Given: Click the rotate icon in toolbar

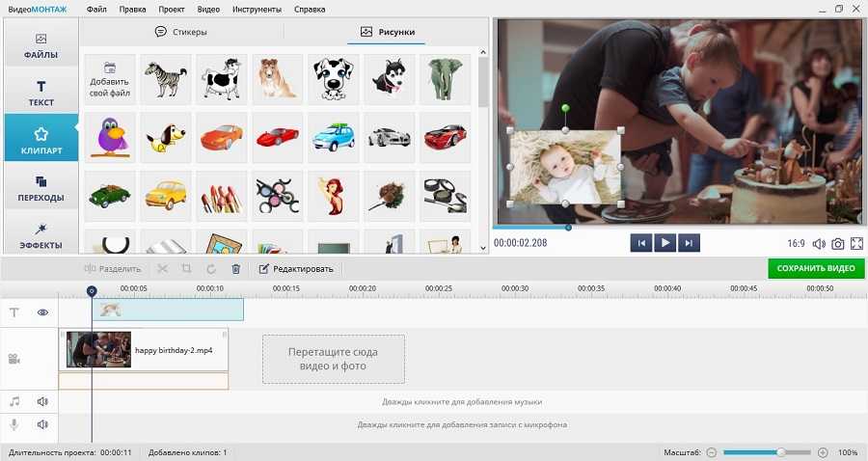Looking at the screenshot, I should point(211,269).
